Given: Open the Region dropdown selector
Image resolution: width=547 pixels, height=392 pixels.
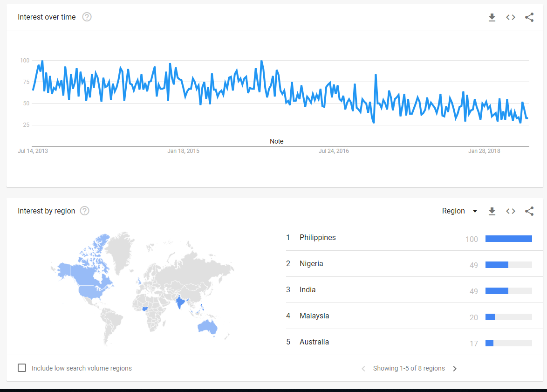Looking at the screenshot, I should [459, 211].
